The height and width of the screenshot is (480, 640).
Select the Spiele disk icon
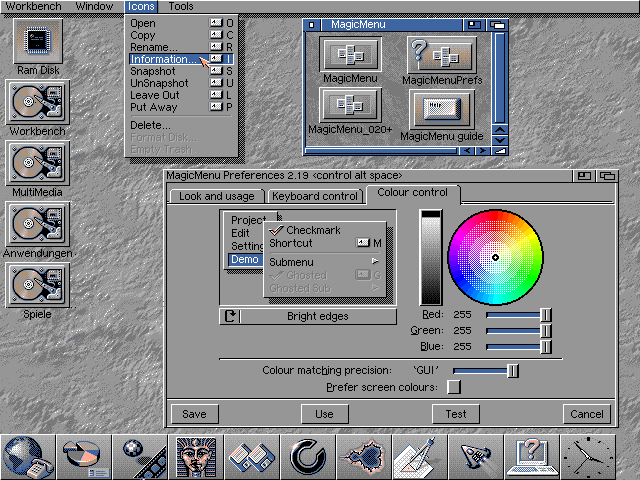[38, 284]
